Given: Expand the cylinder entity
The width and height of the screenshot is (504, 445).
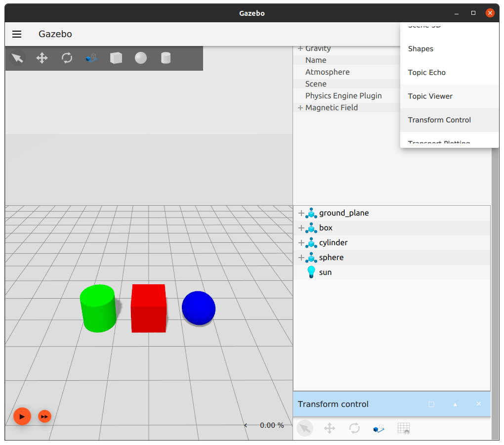Looking at the screenshot, I should point(301,243).
